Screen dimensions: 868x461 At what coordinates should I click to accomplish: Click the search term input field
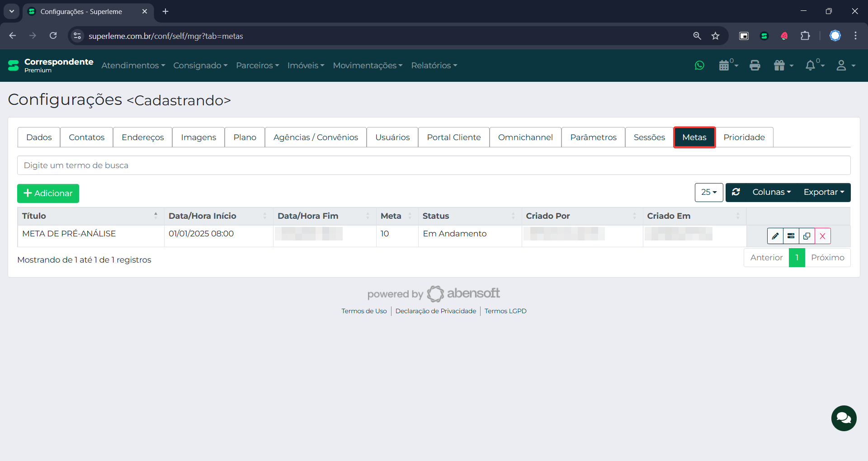point(434,165)
